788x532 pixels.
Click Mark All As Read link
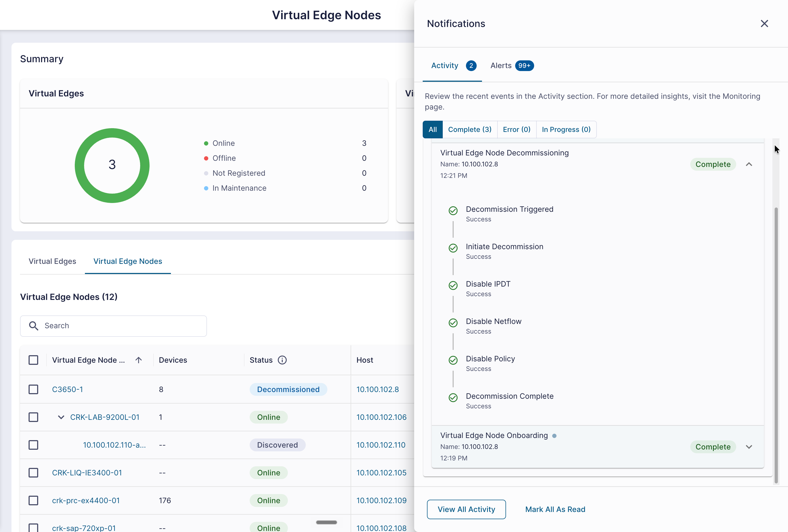[x=555, y=509]
